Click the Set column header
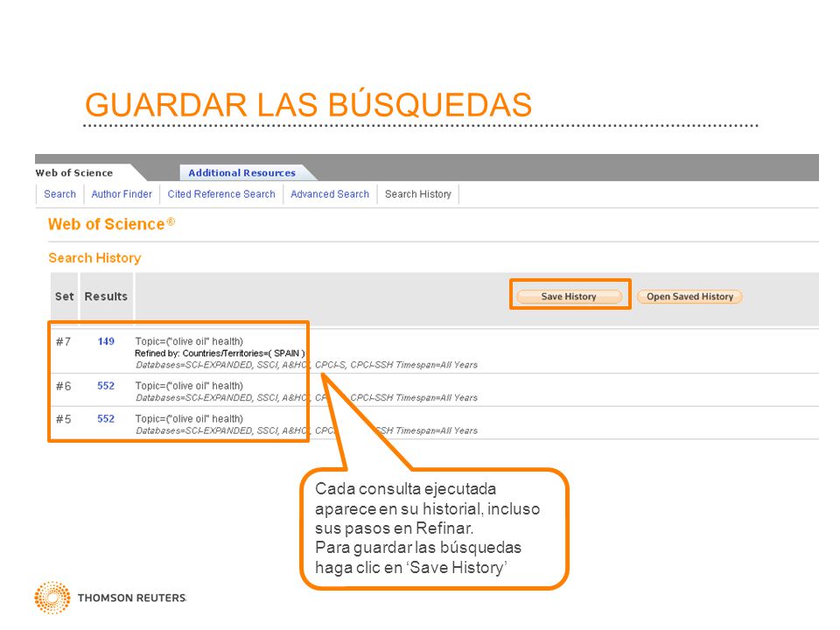The width and height of the screenshot is (840, 630). click(x=64, y=297)
